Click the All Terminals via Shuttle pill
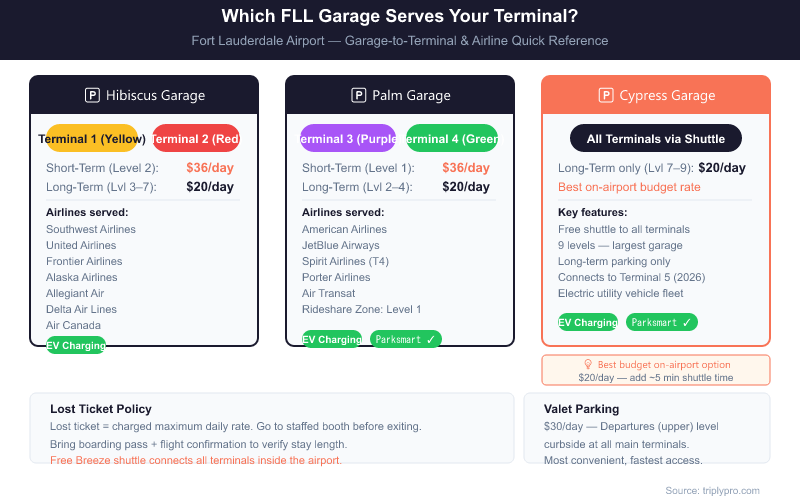The image size is (800, 500). [655, 139]
